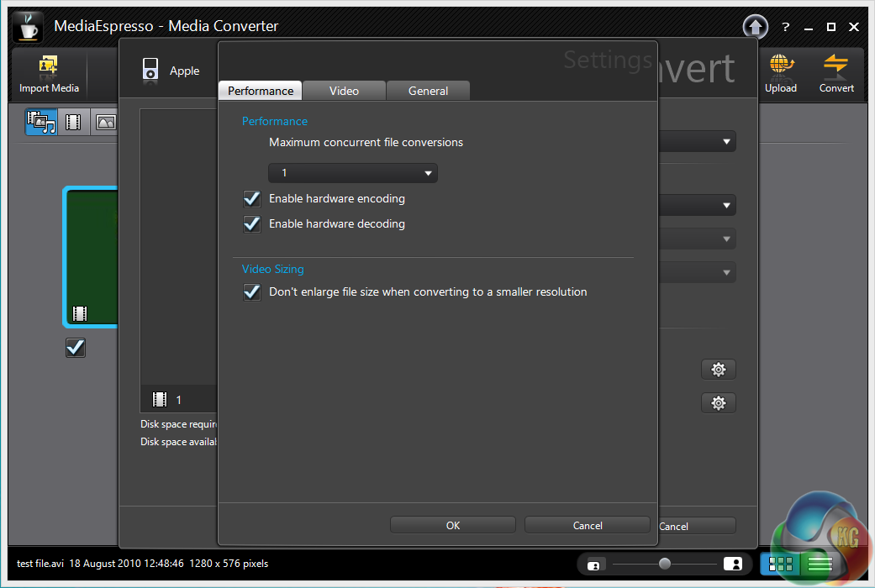Show all media types filter icon
This screenshot has width=875, height=588.
[x=41, y=123]
